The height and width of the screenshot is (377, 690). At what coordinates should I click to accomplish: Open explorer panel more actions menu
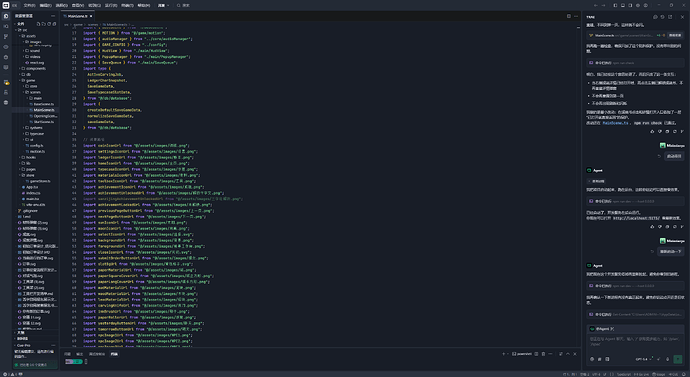click(x=53, y=16)
